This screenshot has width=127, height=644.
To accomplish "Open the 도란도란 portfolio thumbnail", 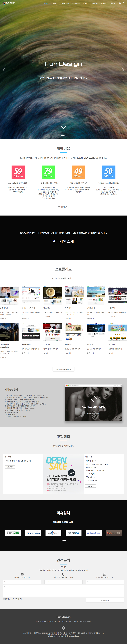I will click(118, 332).
